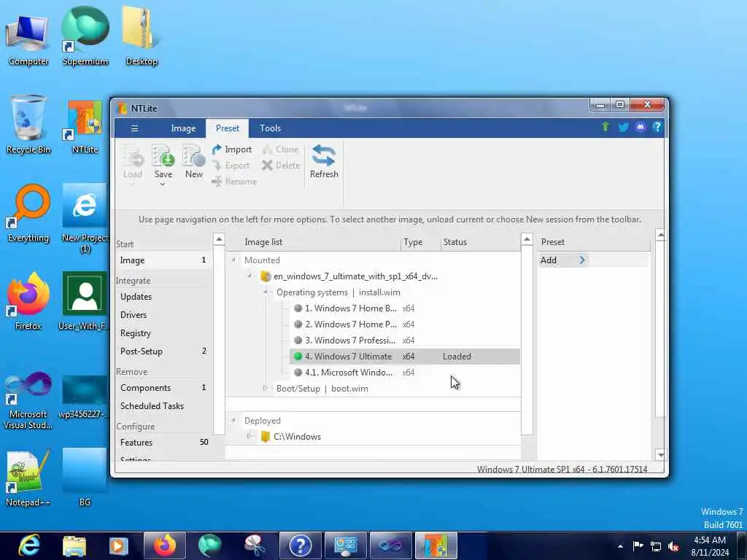Viewport: 747px width, 560px height.
Task: Click Delete in the Preset ribbon
Action: click(x=281, y=166)
